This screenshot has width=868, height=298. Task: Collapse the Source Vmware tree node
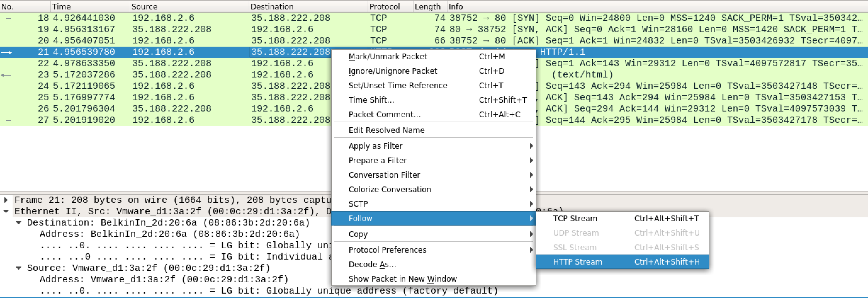tap(19, 268)
